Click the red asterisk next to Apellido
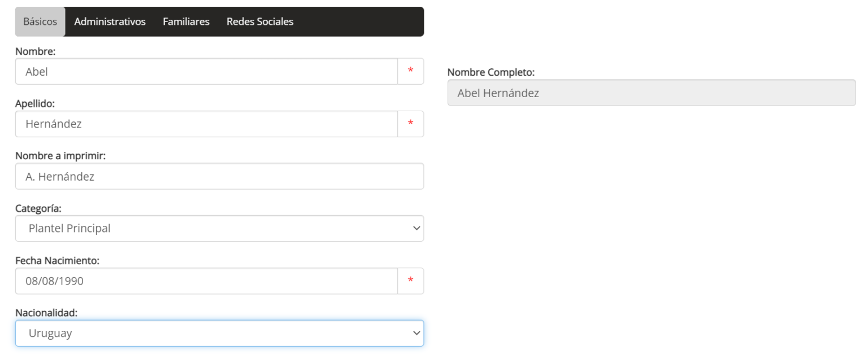This screenshot has height=359, width=868. click(411, 124)
